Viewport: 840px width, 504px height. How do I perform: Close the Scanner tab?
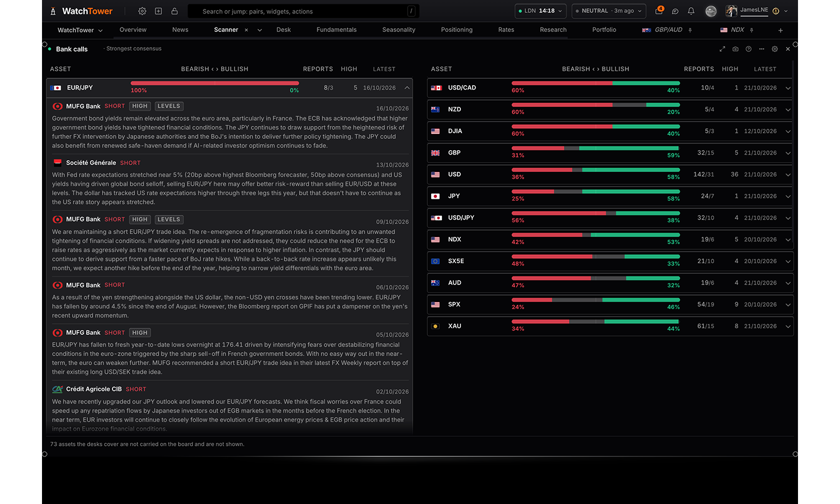[246, 30]
